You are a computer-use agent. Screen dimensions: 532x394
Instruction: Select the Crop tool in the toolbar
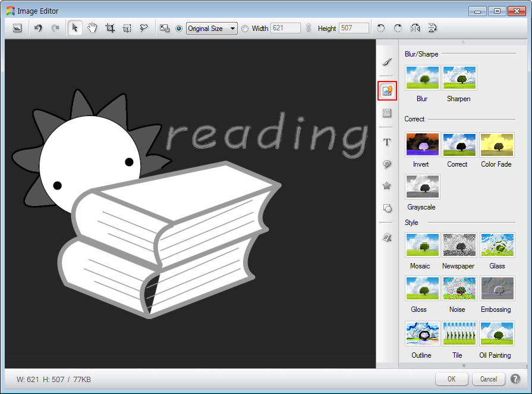pyautogui.click(x=110, y=28)
